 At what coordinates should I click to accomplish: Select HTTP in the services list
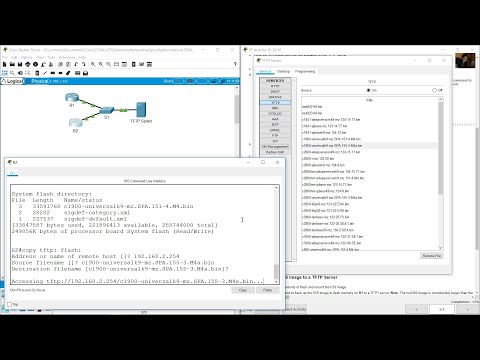[x=275, y=86]
